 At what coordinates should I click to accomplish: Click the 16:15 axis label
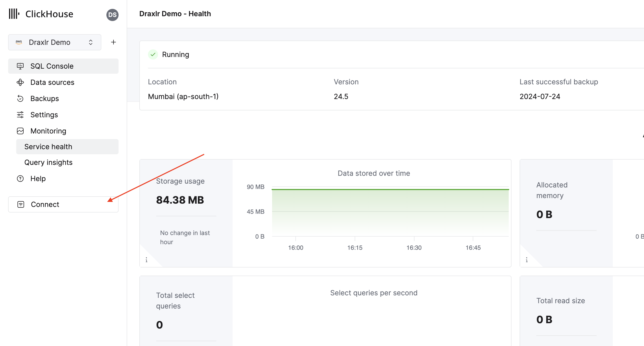pyautogui.click(x=355, y=248)
